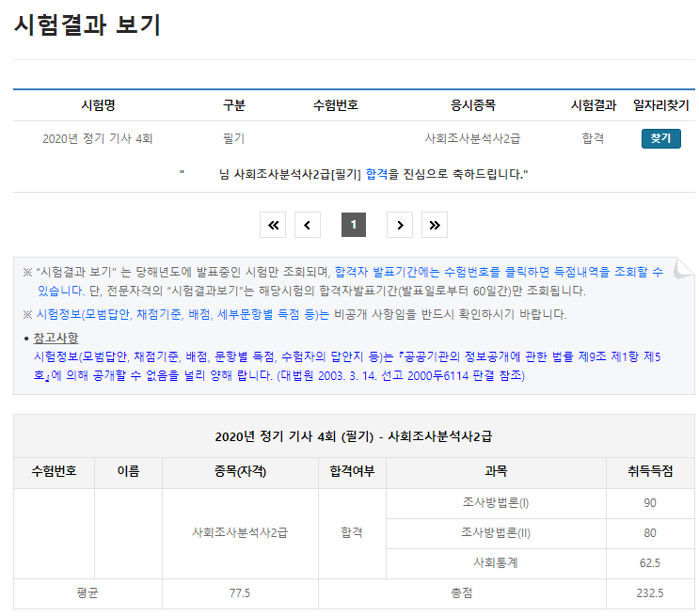
Task: Click the 수험번호 header in score table
Action: point(54,471)
